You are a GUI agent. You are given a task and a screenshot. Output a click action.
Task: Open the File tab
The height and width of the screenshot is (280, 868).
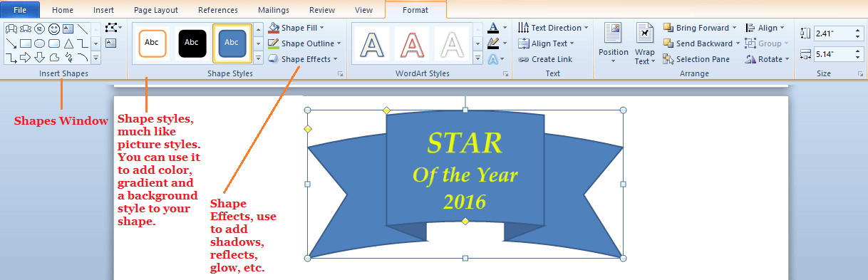pyautogui.click(x=19, y=10)
